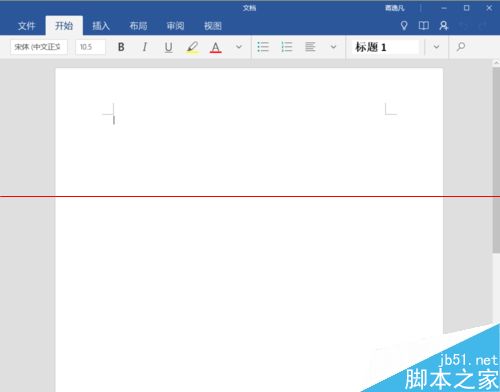This screenshot has height=392, width=500.
Task: Toggle underline formatting
Action: (169, 47)
